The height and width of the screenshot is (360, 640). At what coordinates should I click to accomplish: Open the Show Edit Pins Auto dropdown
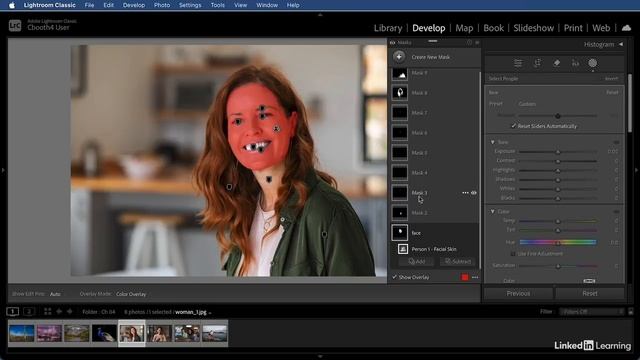55,294
